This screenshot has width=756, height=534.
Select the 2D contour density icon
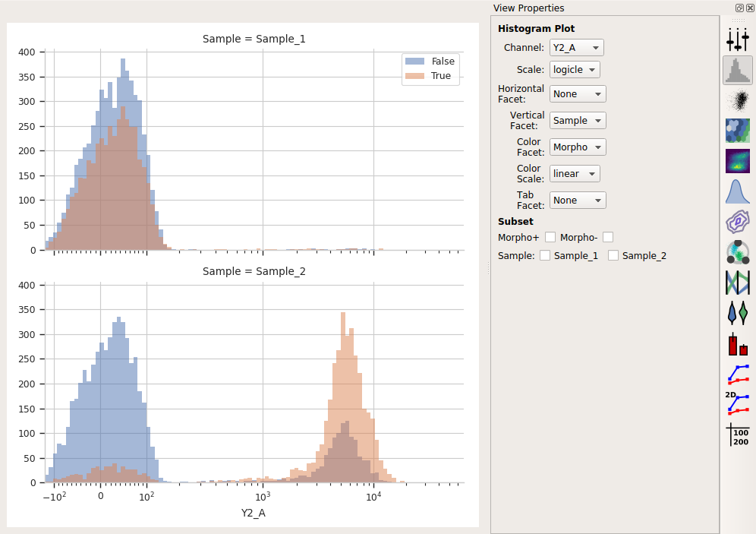(737, 221)
